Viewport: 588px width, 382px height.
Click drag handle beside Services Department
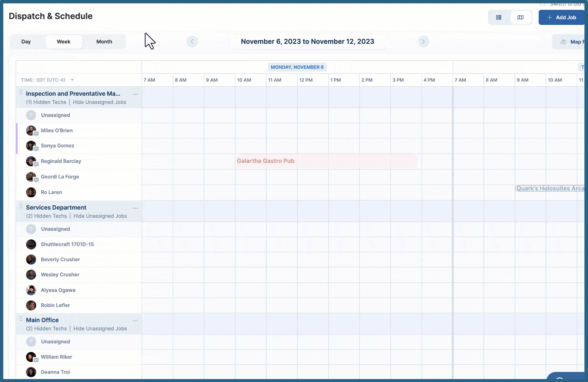[x=21, y=206]
